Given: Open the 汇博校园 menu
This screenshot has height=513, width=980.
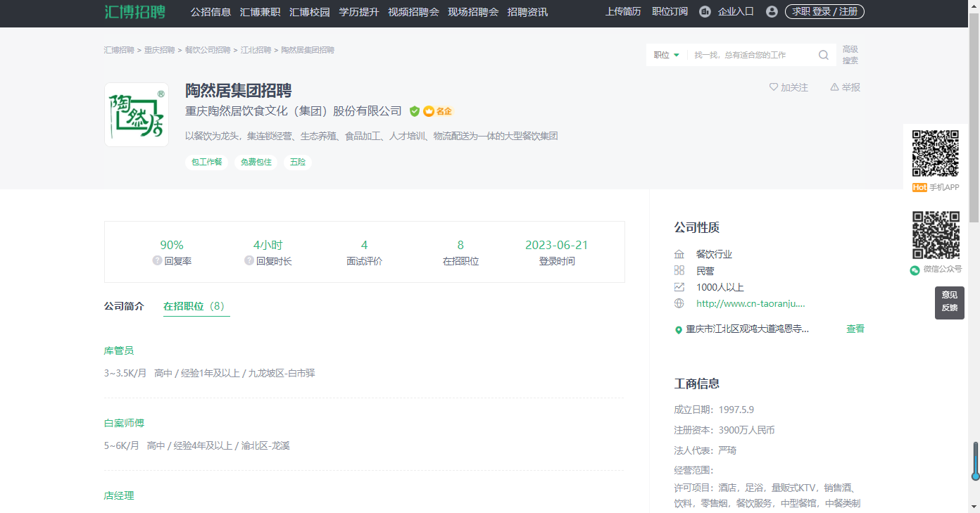Looking at the screenshot, I should (309, 12).
